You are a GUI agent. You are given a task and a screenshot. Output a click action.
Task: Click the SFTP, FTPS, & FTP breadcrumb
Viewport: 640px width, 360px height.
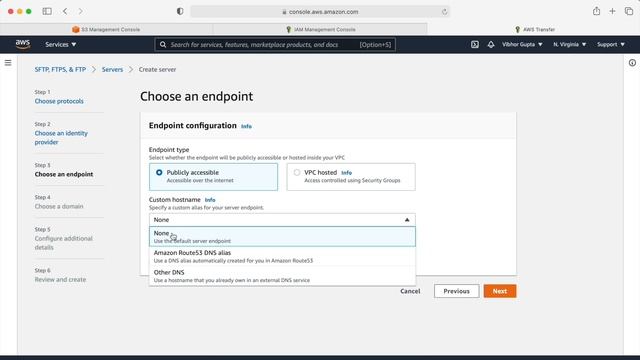point(60,69)
